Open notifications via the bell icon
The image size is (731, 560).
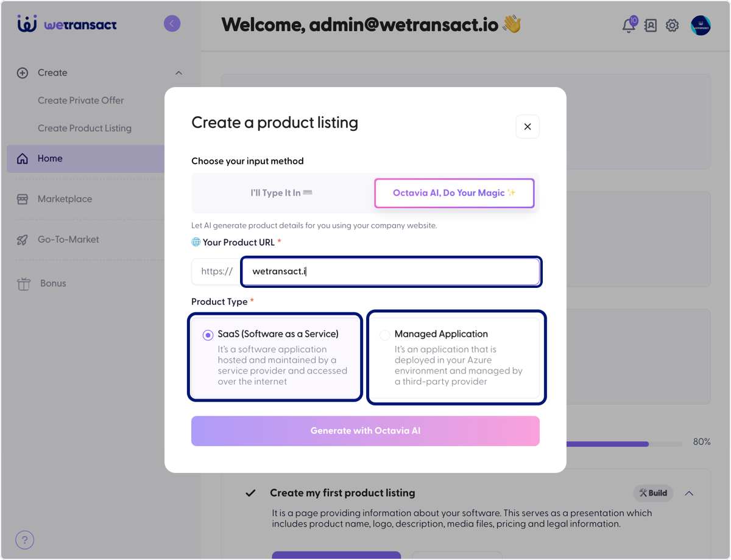click(629, 25)
